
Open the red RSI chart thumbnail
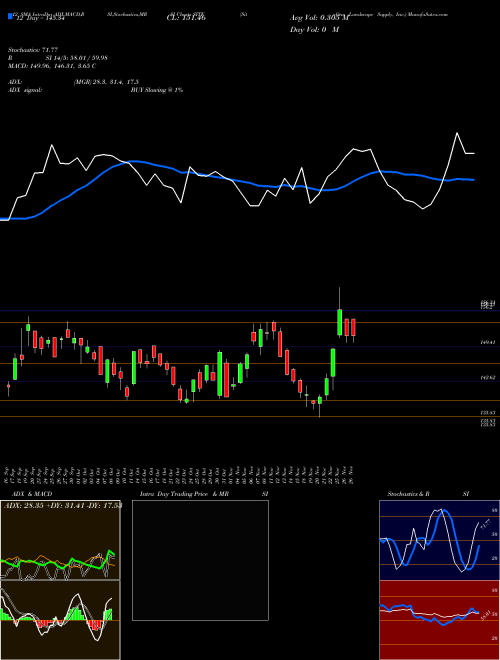point(439,620)
